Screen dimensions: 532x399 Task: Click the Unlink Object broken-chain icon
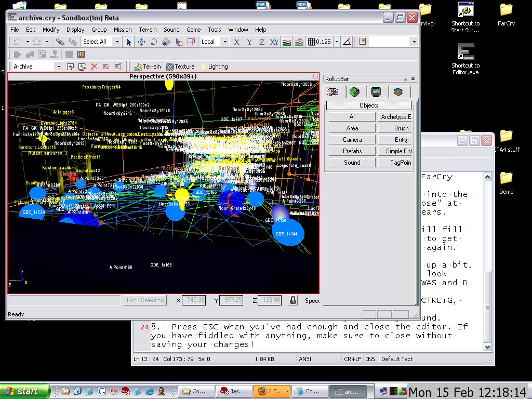pyautogui.click(x=73, y=42)
